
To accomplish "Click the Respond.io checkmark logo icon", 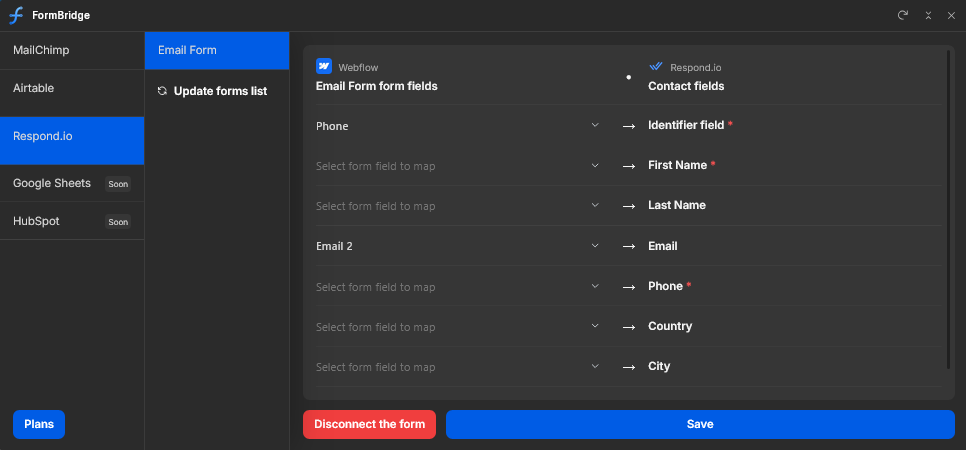I will point(656,67).
